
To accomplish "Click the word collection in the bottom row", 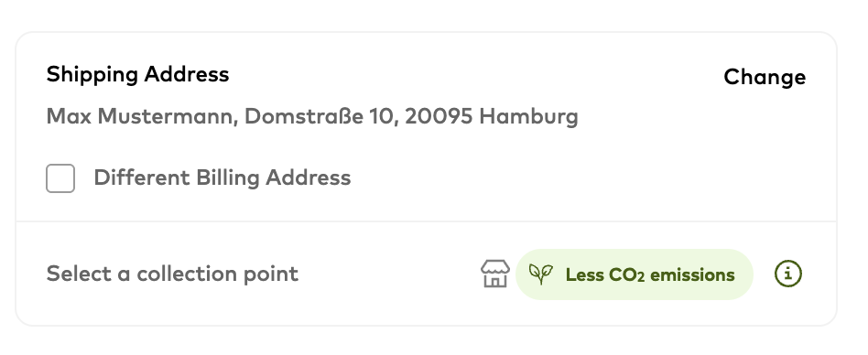I will click(179, 274).
